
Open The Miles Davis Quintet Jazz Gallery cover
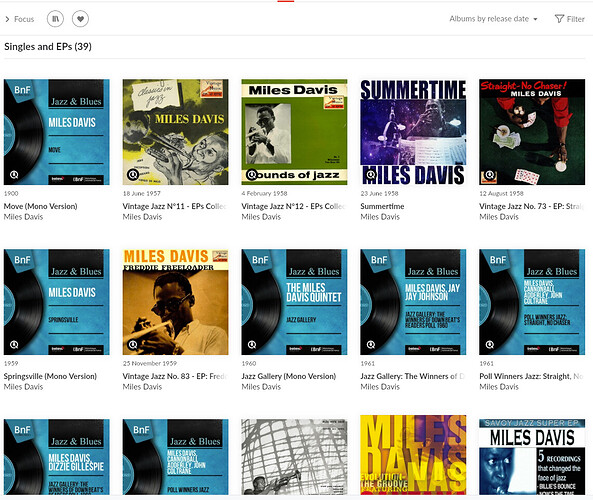294,302
